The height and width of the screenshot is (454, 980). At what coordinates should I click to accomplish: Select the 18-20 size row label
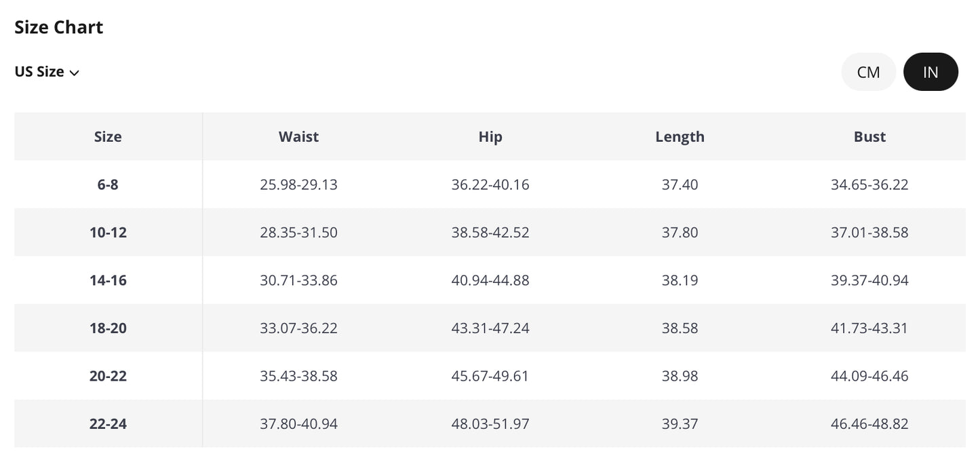coord(108,328)
